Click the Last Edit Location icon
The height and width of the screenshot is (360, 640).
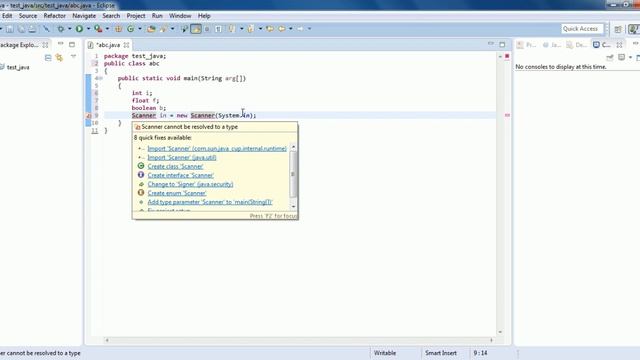tap(270, 29)
